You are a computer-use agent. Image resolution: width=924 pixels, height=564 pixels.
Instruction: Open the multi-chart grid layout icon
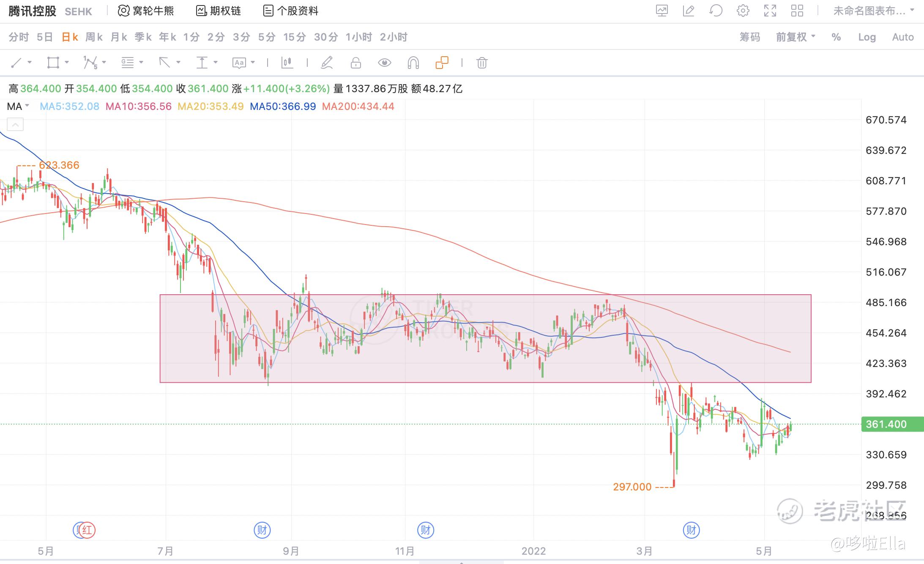coord(797,11)
